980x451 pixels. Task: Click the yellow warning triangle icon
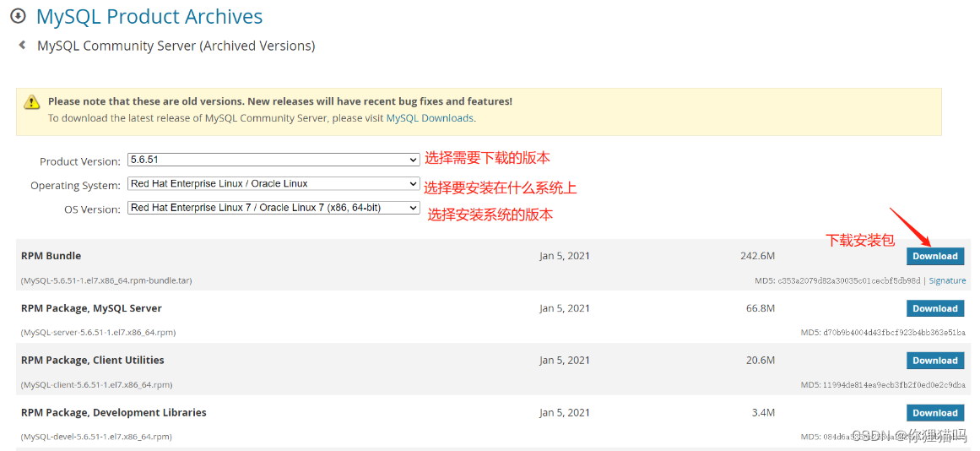31,101
